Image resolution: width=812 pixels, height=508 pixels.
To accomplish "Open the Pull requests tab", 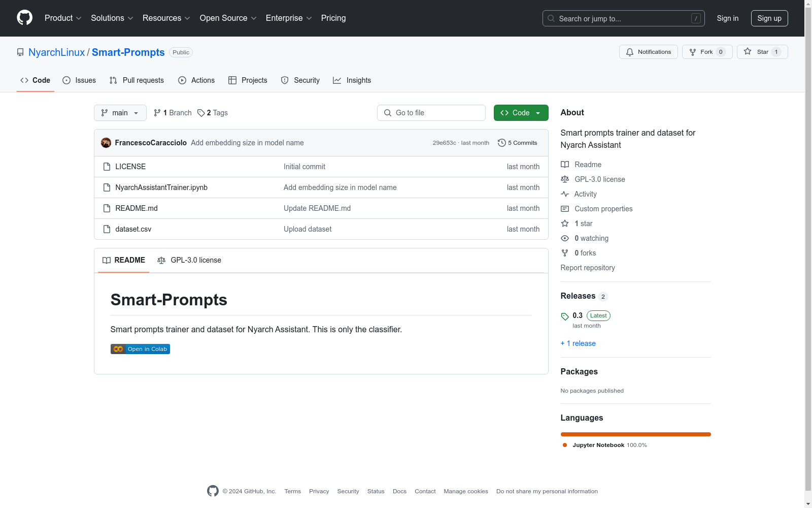I will (x=137, y=80).
